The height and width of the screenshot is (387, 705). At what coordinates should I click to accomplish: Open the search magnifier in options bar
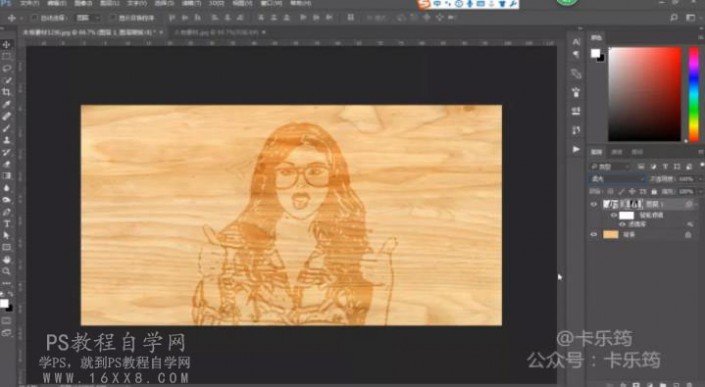(674, 18)
